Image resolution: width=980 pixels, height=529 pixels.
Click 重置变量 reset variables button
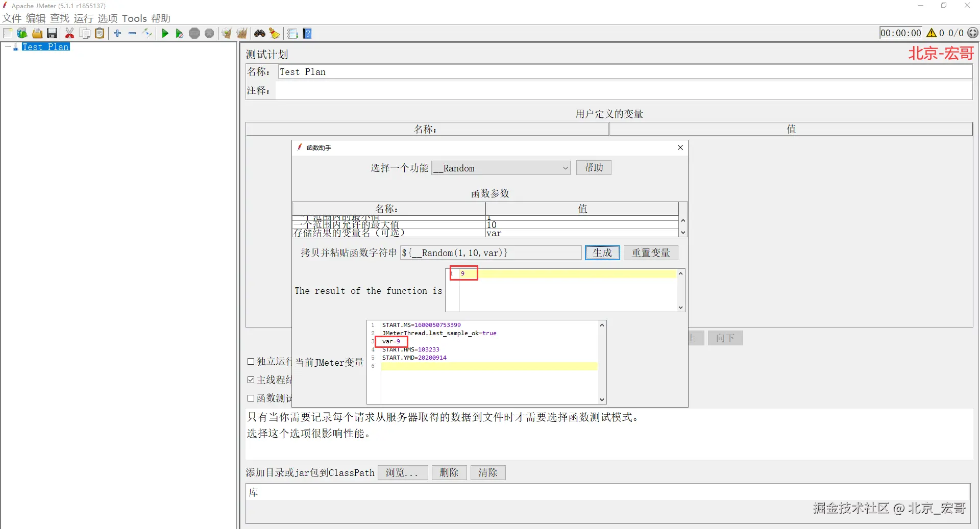pyautogui.click(x=651, y=253)
